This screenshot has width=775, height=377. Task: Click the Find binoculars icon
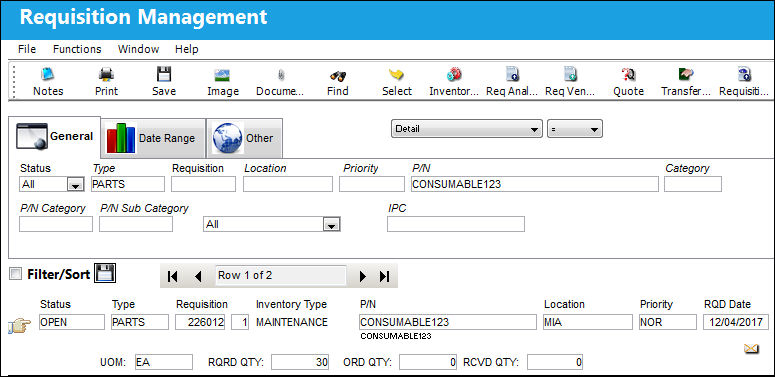click(x=338, y=76)
